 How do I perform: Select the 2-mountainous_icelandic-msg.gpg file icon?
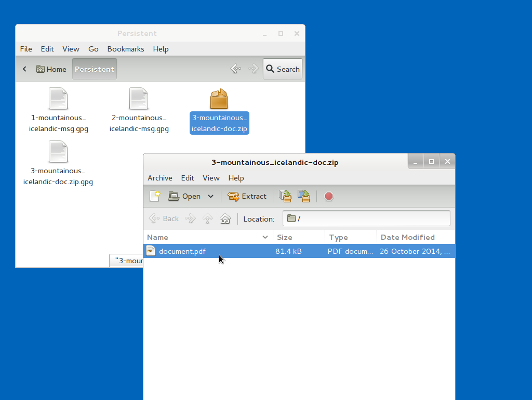pos(139,99)
